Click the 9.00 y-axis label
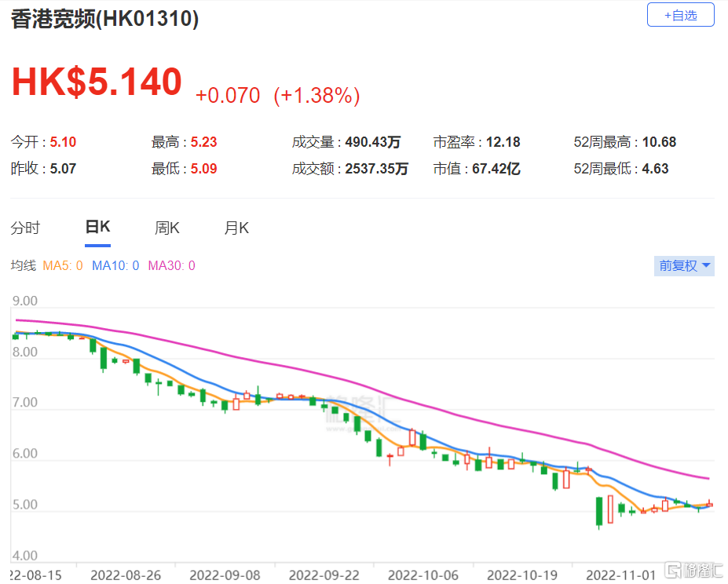The width and height of the screenshot is (728, 584). click(x=24, y=301)
